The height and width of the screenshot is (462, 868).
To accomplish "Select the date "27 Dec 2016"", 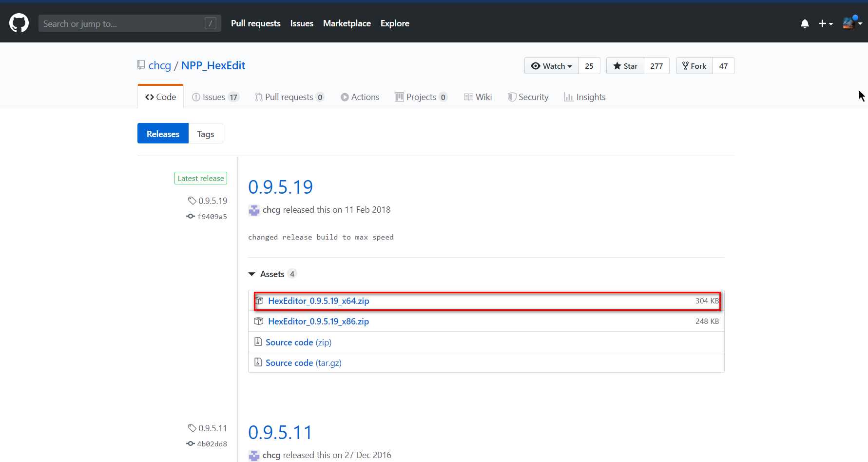I will point(368,455).
